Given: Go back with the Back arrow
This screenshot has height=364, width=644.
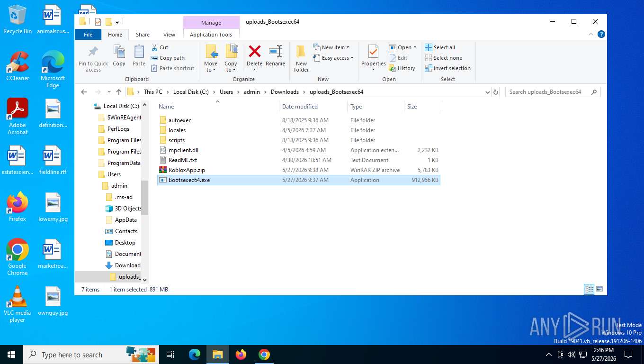Looking at the screenshot, I should pyautogui.click(x=84, y=92).
